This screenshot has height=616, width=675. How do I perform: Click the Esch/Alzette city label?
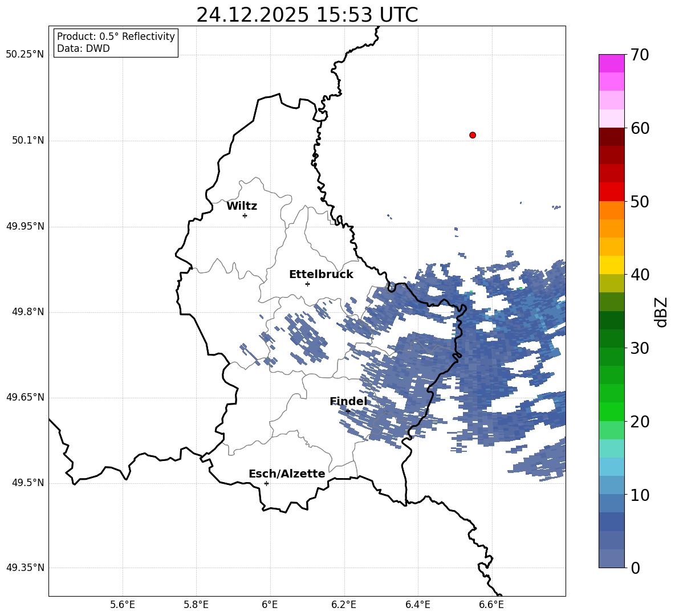[287, 474]
